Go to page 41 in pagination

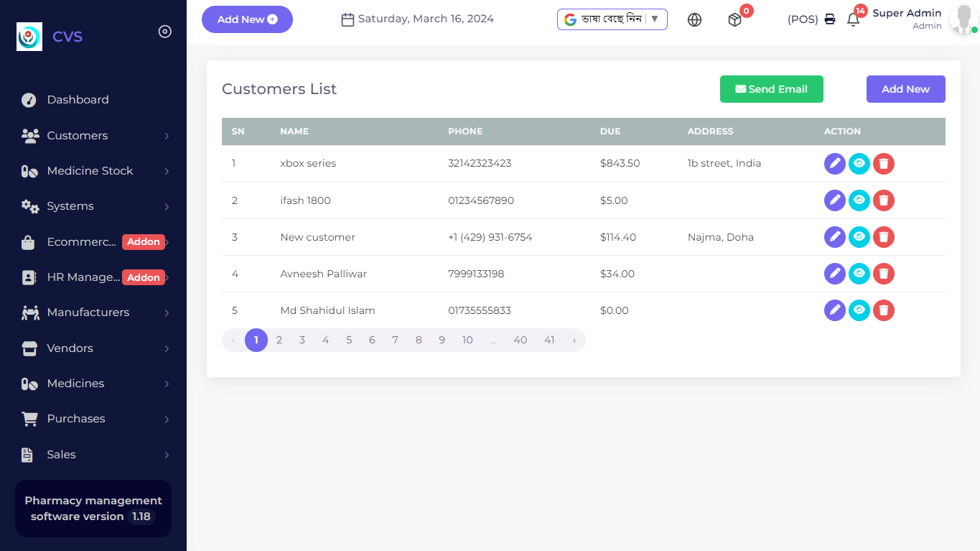point(549,341)
